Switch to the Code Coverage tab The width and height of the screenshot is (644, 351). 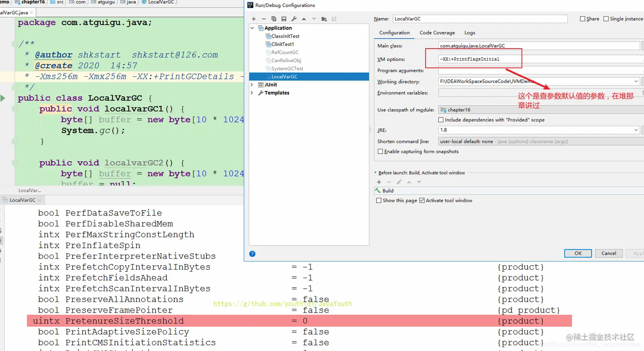(x=437, y=33)
